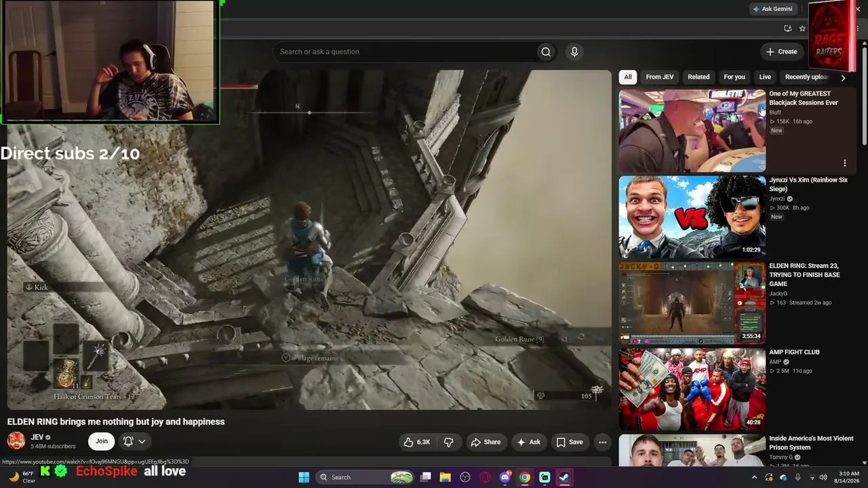Open the Blackjack Sessions video thumbnail
The width and height of the screenshot is (868, 488).
692,131
